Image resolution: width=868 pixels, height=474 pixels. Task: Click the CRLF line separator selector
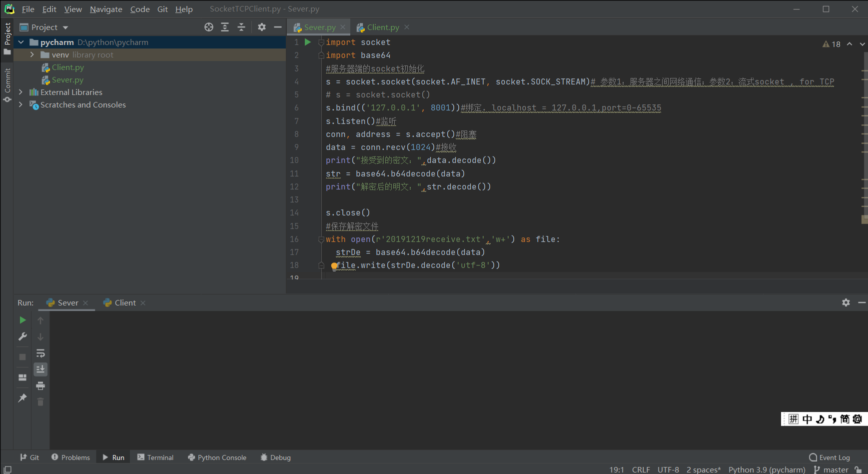[641, 469]
